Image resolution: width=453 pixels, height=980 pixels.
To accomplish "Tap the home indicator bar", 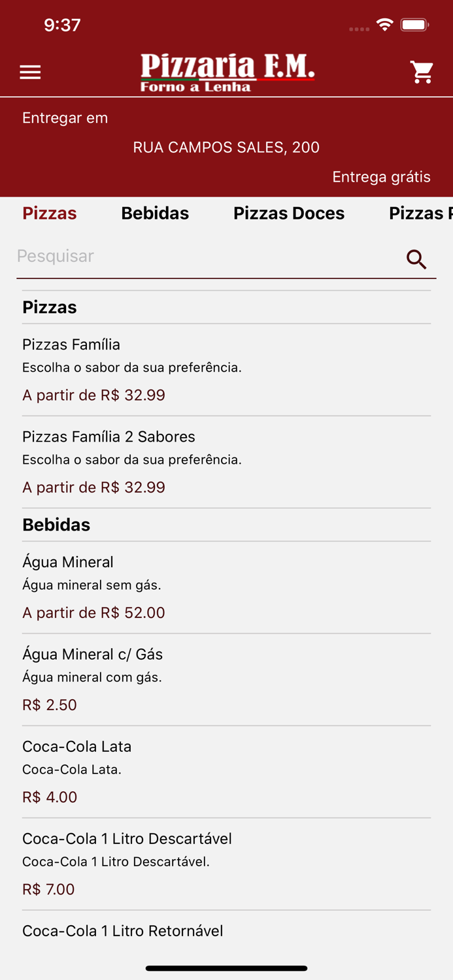I will pos(226,968).
